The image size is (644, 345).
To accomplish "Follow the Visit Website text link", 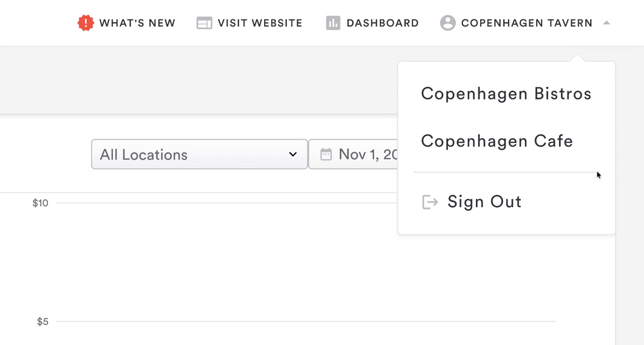I will coord(260,23).
